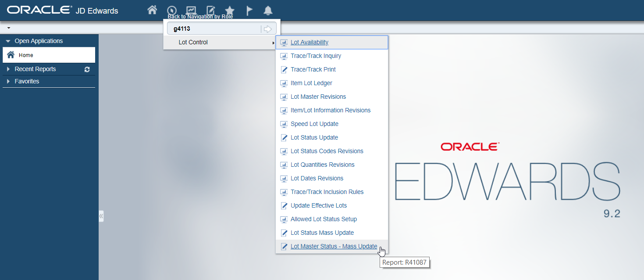Open the Watchlists chart icon
Image resolution: width=644 pixels, height=280 pixels.
[191, 10]
